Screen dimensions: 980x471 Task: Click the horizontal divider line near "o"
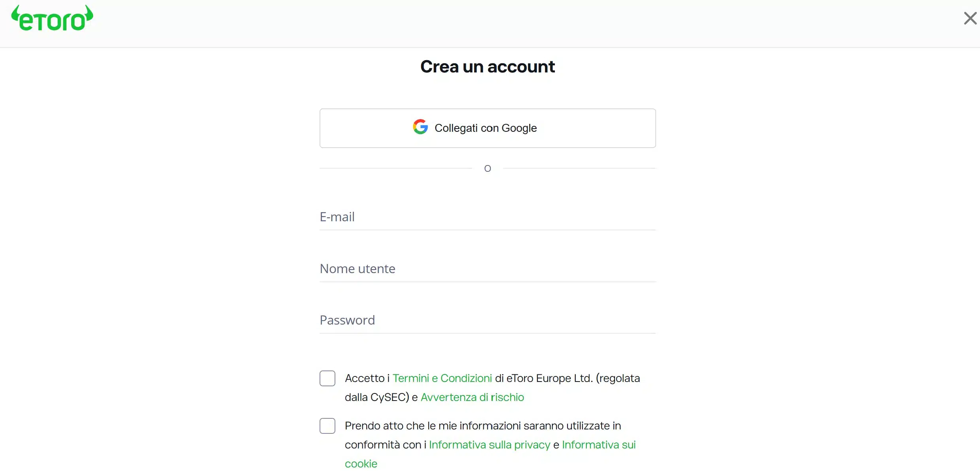click(x=395, y=169)
